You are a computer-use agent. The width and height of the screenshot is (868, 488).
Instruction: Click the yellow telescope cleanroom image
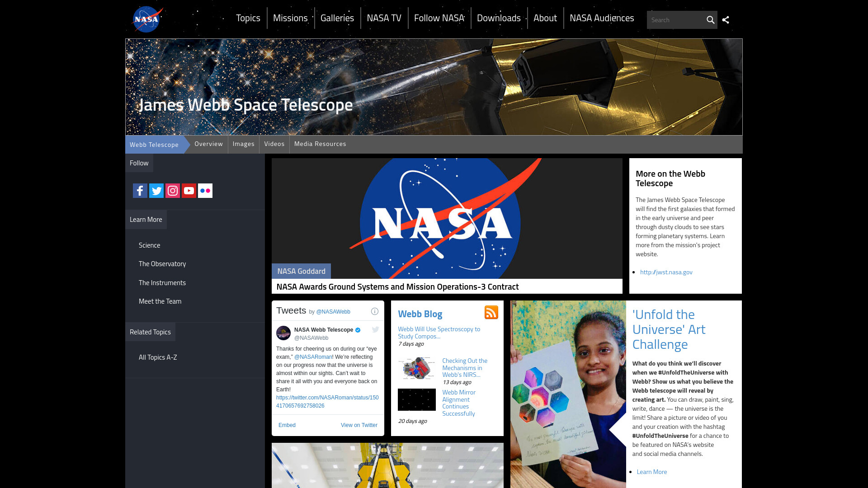pyautogui.click(x=387, y=465)
